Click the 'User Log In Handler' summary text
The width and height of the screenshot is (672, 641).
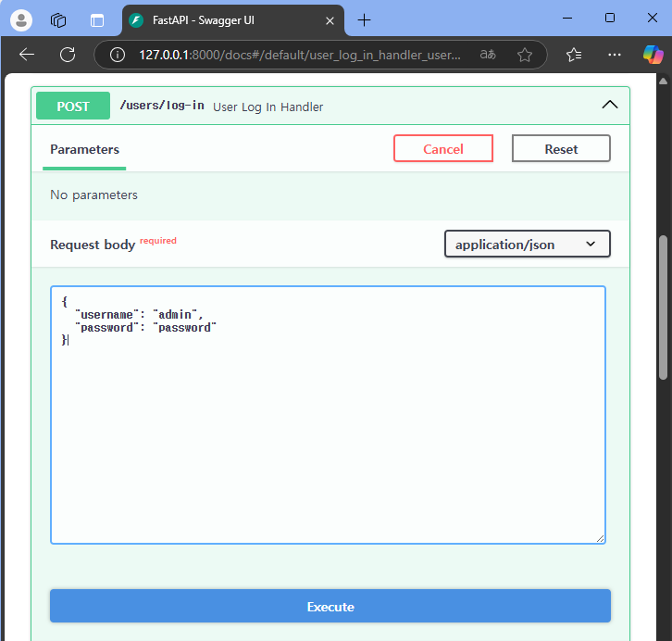point(268,107)
